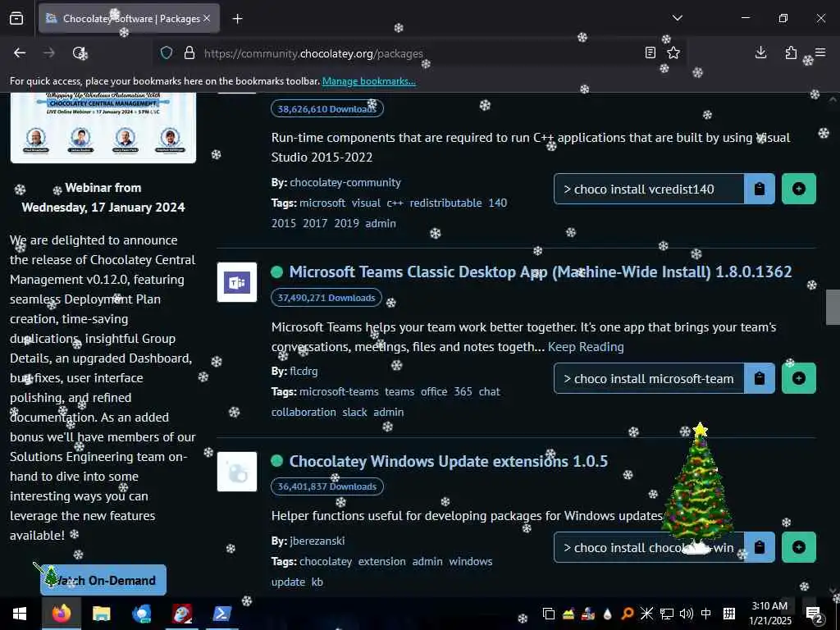
Task: Click the orange magnifier tray icon
Action: pos(627,614)
